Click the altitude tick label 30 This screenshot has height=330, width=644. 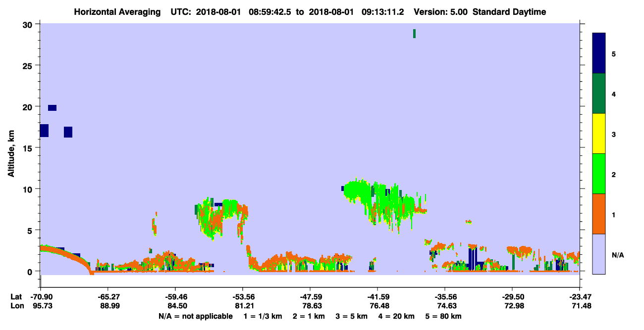(29, 24)
